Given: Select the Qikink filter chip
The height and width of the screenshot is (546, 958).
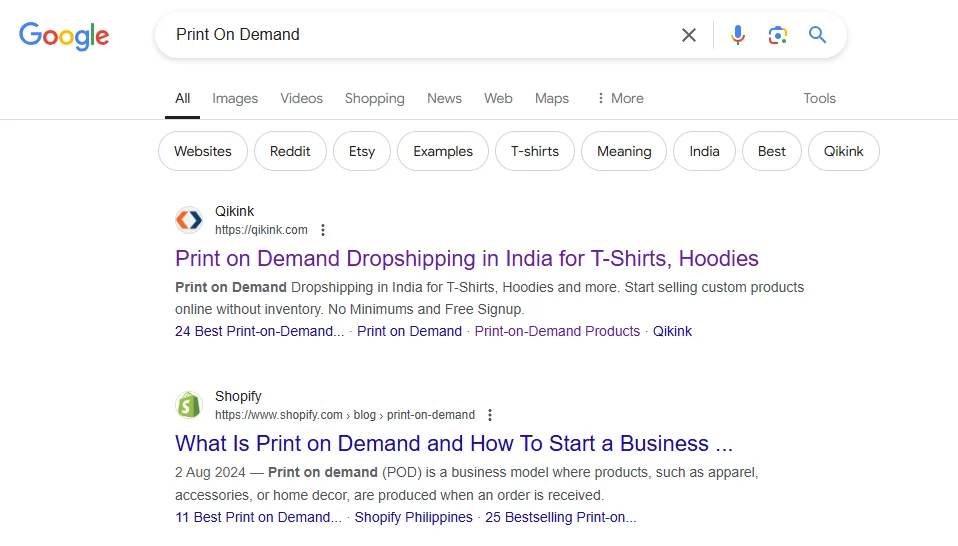Looking at the screenshot, I should (844, 151).
